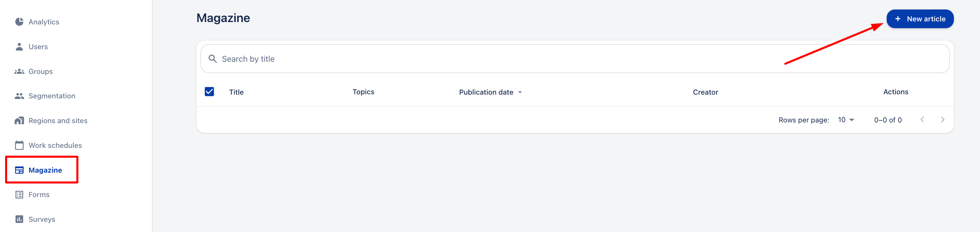Click the magnifier icon in search bar
Image resolution: width=980 pixels, height=232 pixels.
click(213, 59)
